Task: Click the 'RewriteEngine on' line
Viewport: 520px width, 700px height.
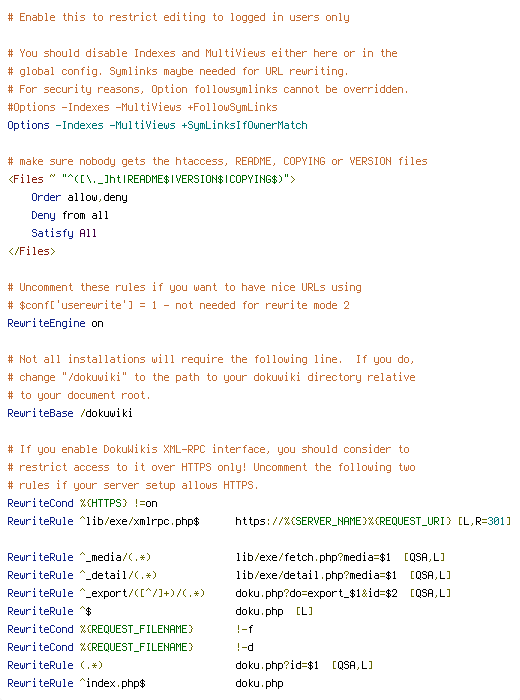Action: 55,323
